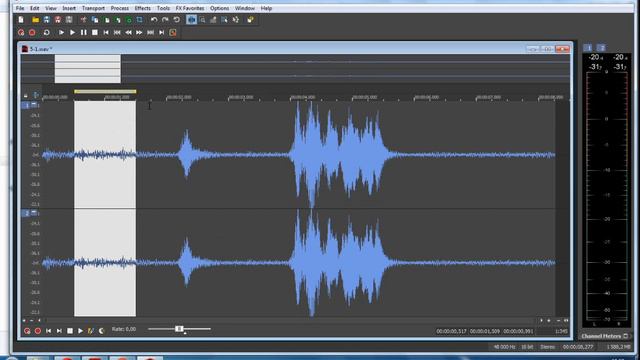Viewport: 640px width, 360px height.
Task: Toggle channel 2 meter button
Action: [x=601, y=48]
